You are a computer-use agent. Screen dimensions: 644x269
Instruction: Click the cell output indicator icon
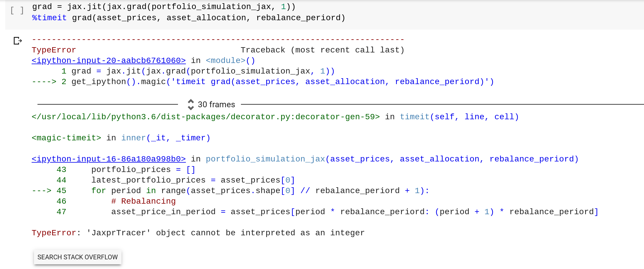[17, 41]
